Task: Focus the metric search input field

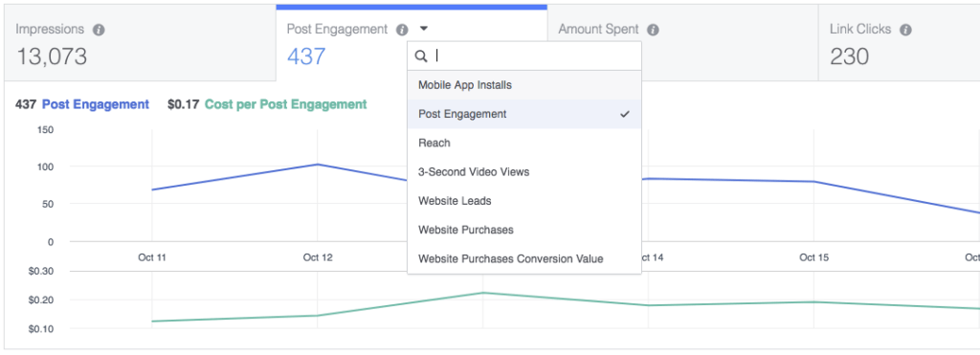Action: coord(524,56)
